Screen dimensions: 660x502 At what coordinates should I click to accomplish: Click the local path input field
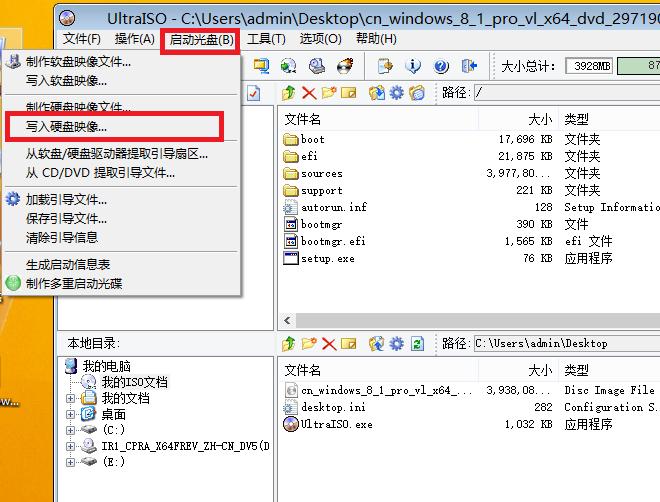(565, 343)
